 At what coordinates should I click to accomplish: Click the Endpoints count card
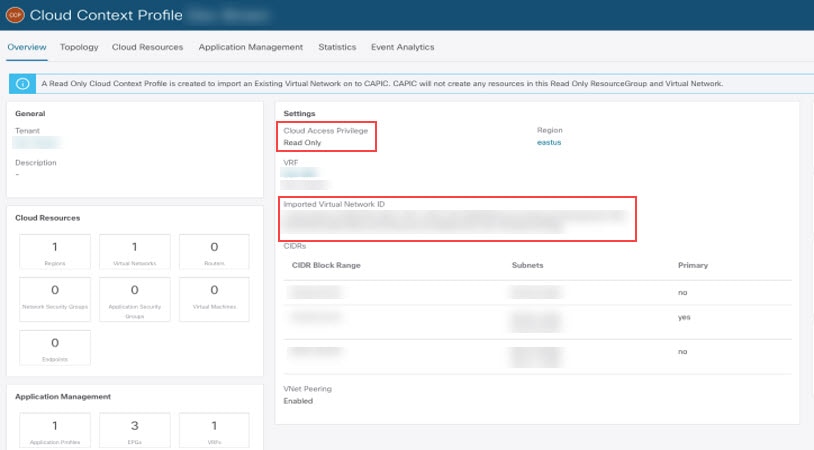(55, 348)
